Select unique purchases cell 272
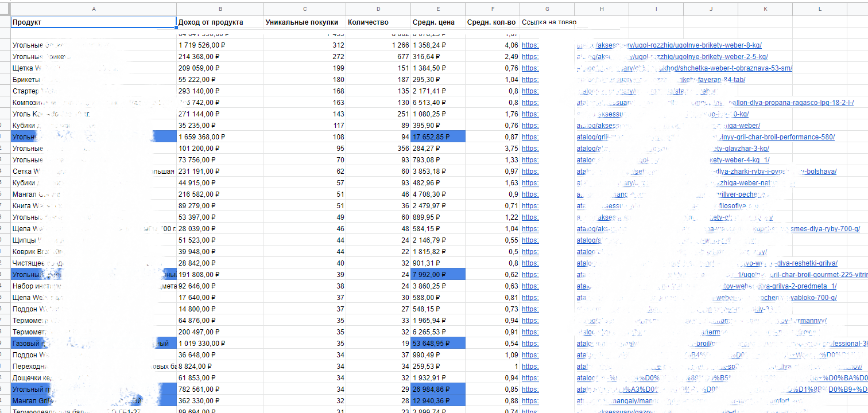 point(304,57)
